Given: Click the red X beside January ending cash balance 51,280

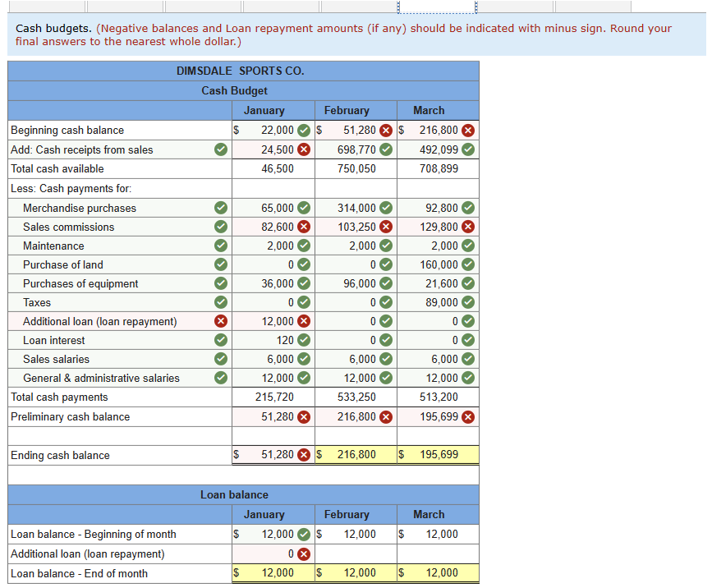Looking at the screenshot, I should (304, 454).
